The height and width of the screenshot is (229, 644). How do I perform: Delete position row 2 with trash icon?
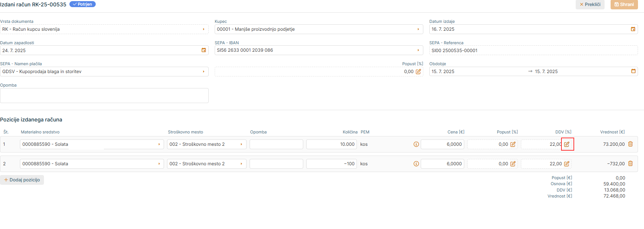point(630,163)
